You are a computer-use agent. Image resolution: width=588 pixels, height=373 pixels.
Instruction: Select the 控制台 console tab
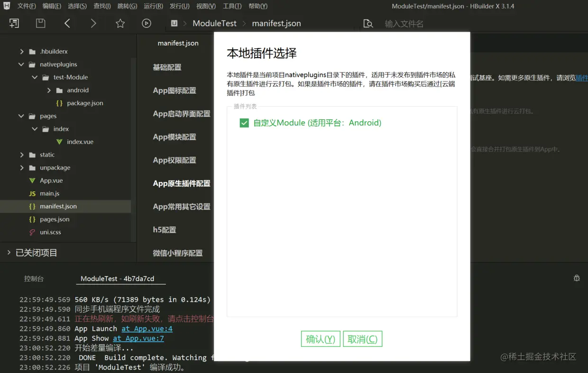(x=34, y=279)
